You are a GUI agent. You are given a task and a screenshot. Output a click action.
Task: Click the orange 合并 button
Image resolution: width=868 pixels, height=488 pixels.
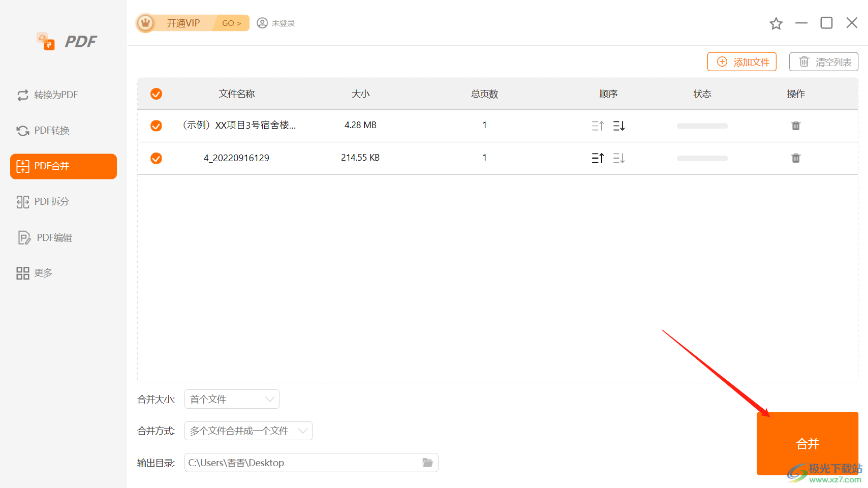tap(808, 443)
